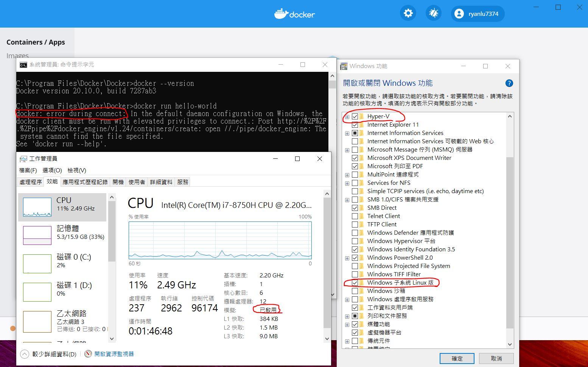Select 乙太網路 performance item
Screen dimensions: 588x367
63,321
